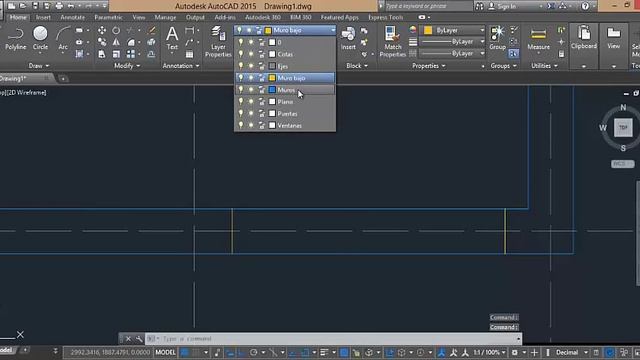Expand the Annotation panel dropdown
Screen dimensions: 640x360
coord(181,66)
